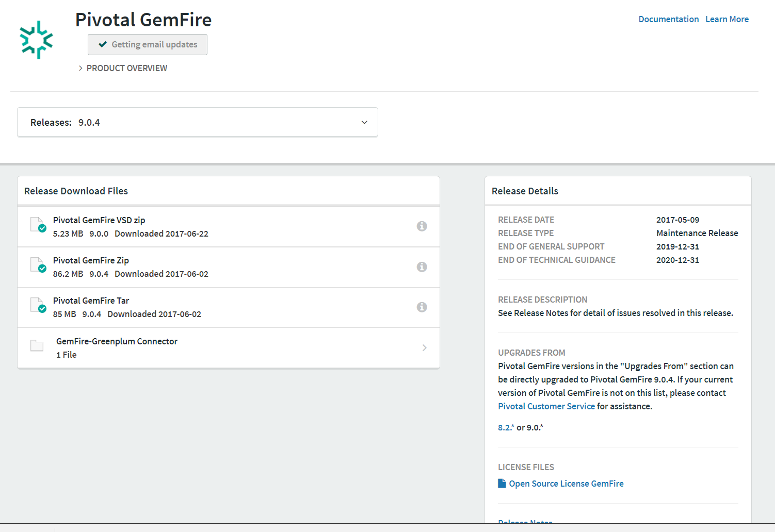This screenshot has width=775, height=532.
Task: Contact Pivotal Customer Service link
Action: click(546, 406)
